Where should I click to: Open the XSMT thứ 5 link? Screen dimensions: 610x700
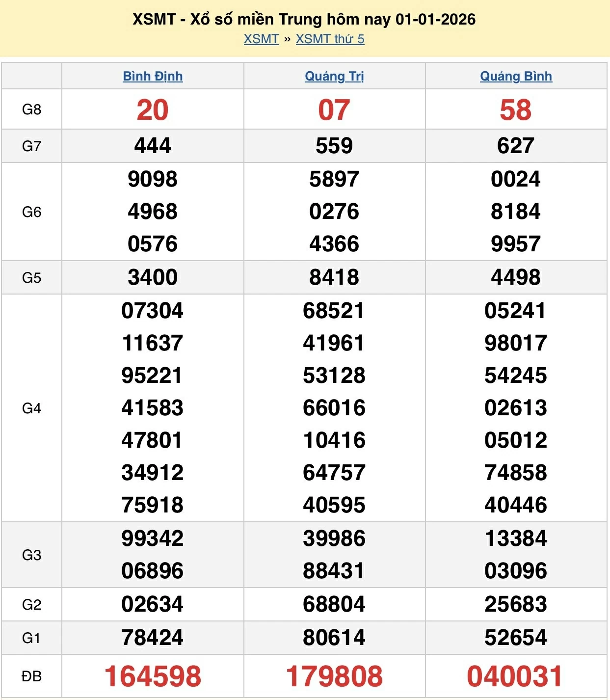330,39
